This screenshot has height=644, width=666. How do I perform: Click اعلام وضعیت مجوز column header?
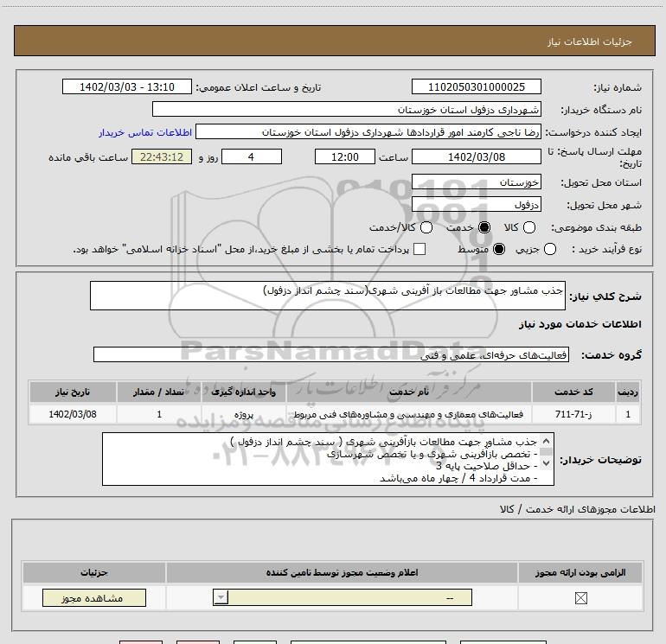coord(342,572)
